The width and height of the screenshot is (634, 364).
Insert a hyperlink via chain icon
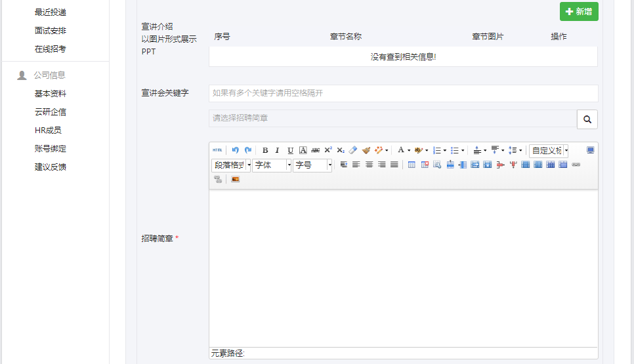pos(576,165)
